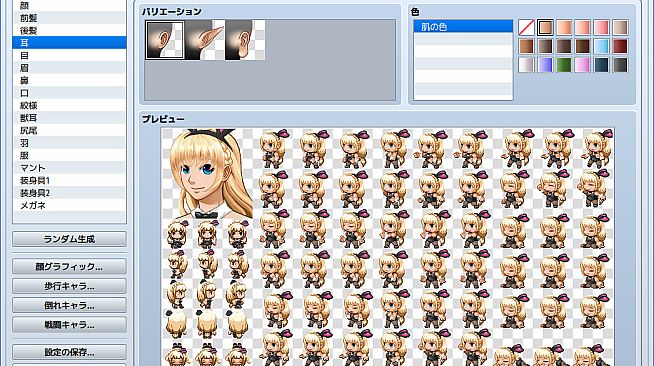Select the 羽 (wings) category
This screenshot has height=366, width=654.
(x=69, y=143)
